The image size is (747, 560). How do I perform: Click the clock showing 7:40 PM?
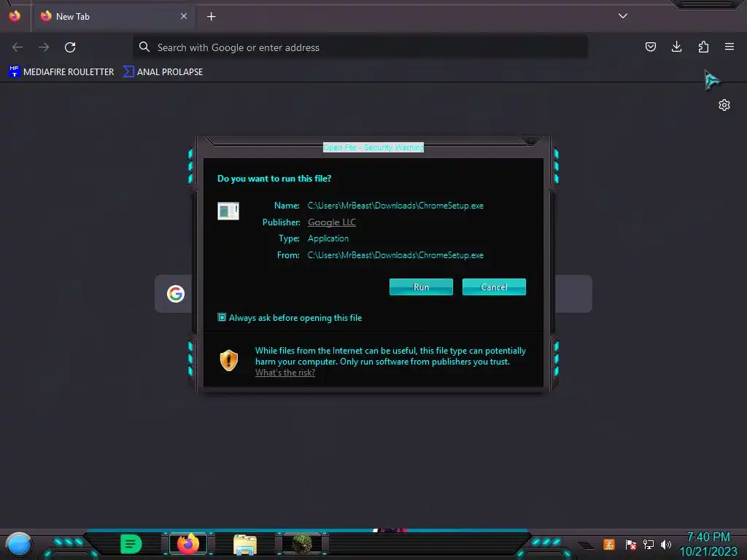point(708,537)
